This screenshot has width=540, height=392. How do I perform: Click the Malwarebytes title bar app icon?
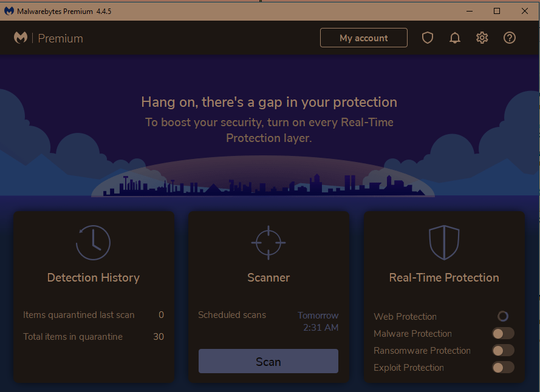(x=9, y=11)
